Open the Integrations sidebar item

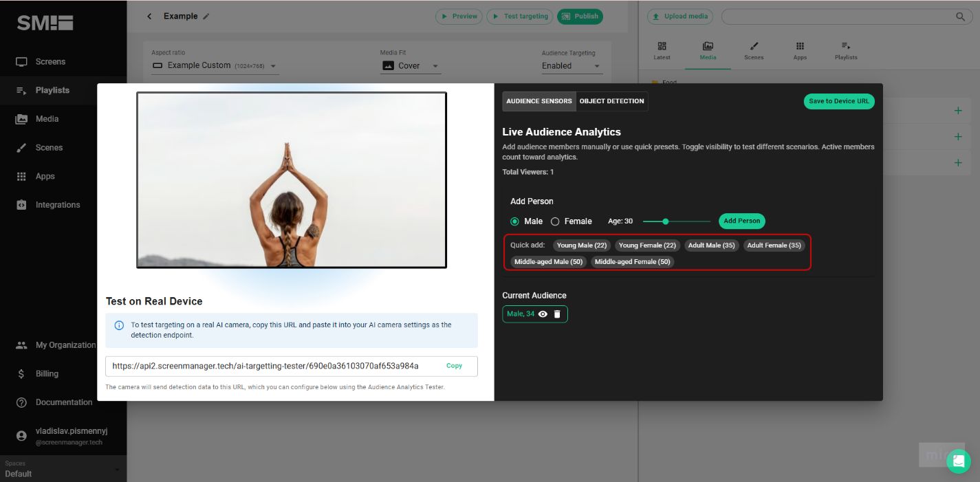[x=58, y=205]
